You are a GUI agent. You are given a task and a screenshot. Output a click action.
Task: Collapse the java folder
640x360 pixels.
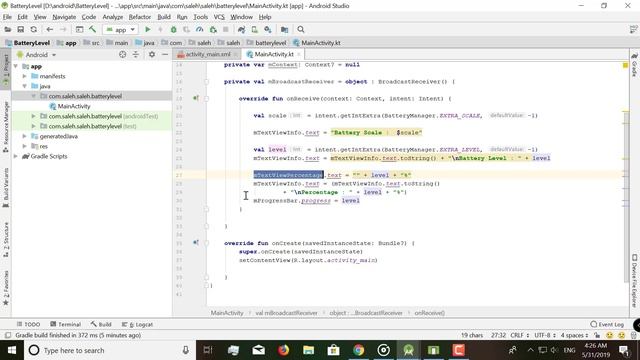[x=24, y=86]
